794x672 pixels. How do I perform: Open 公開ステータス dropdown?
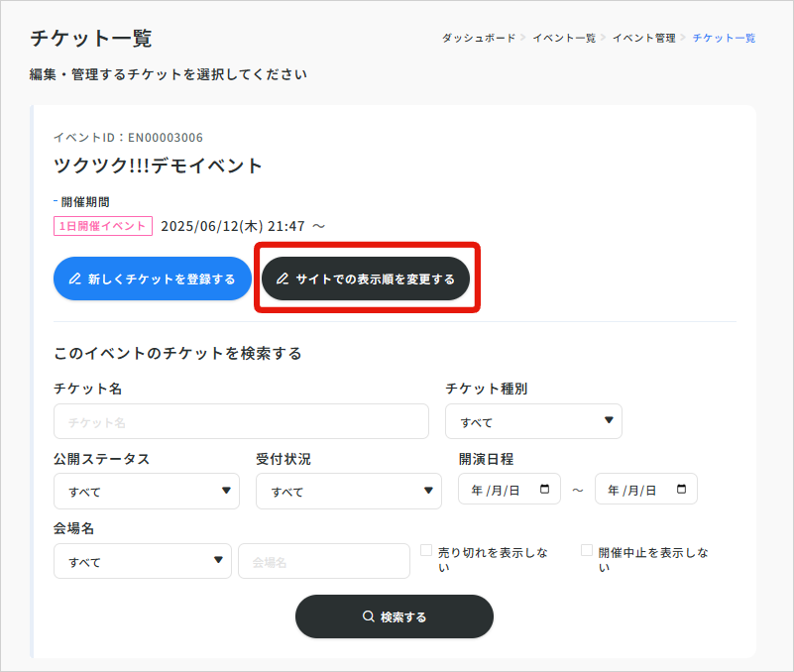(147, 491)
